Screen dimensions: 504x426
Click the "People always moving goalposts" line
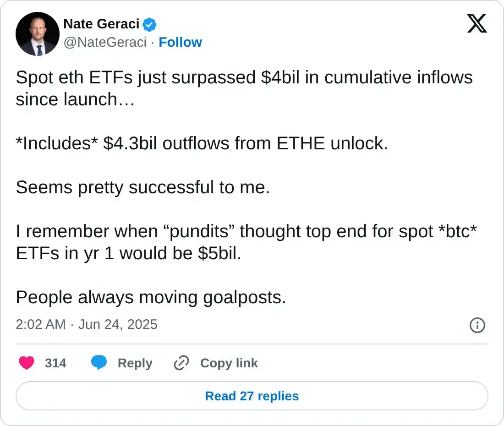click(x=151, y=297)
